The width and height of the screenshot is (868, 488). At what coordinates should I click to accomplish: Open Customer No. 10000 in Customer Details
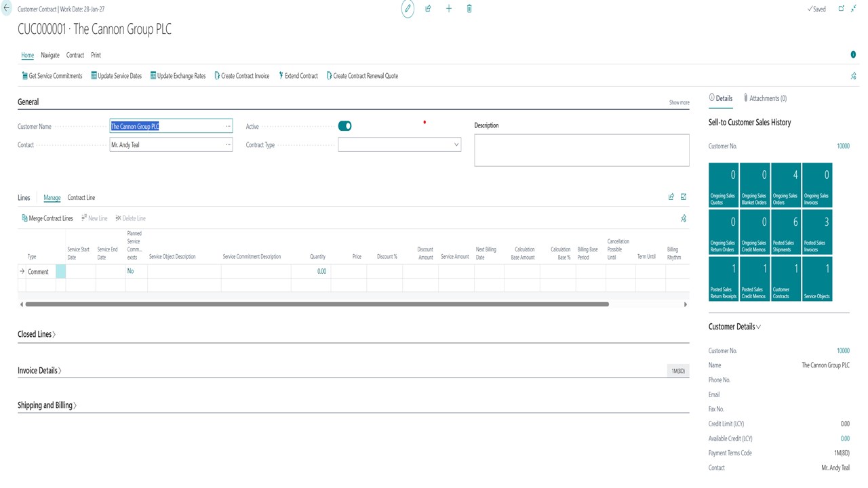point(843,350)
